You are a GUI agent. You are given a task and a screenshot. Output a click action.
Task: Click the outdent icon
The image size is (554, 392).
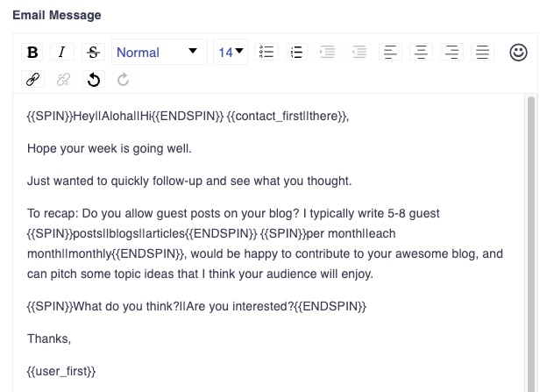[x=358, y=53]
